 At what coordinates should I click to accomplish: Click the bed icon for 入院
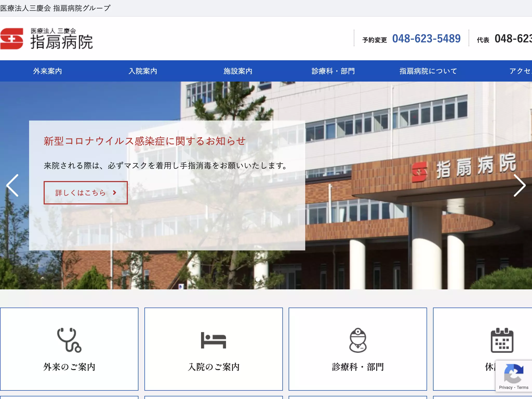tap(214, 340)
